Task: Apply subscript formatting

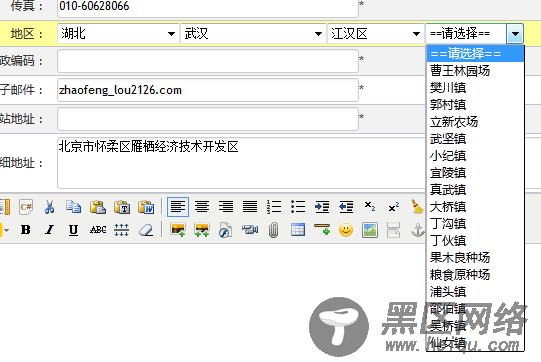Action: pyautogui.click(x=370, y=207)
